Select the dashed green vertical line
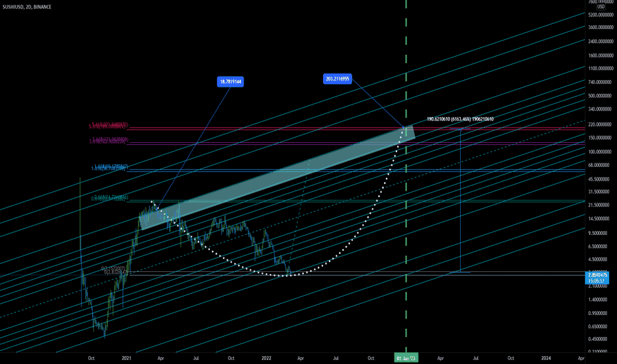Screen dimensions: 617x364 tap(406, 177)
